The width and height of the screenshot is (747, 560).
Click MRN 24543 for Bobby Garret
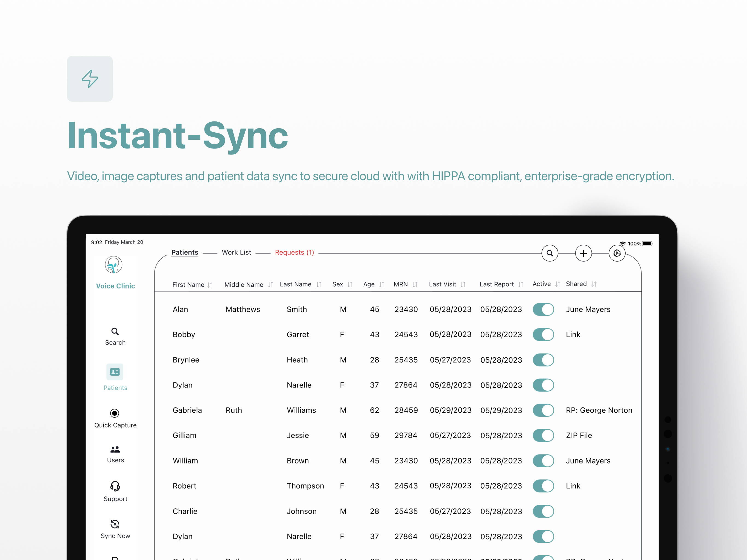pyautogui.click(x=406, y=334)
